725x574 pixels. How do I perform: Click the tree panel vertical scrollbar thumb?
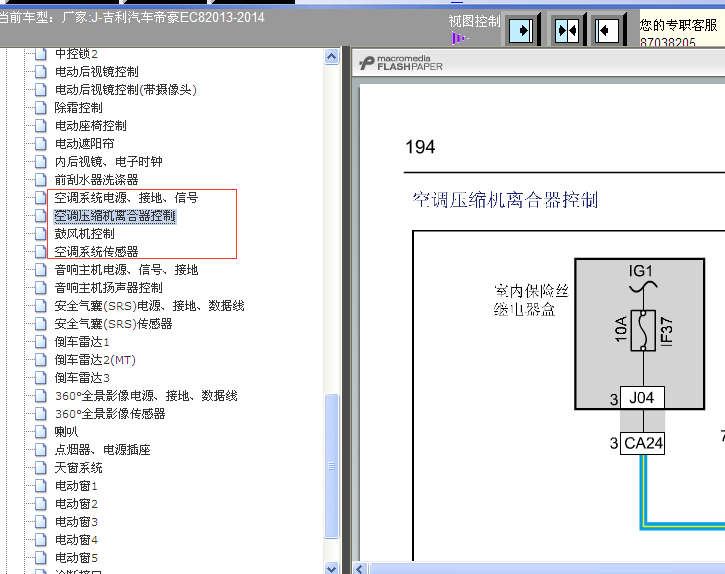pyautogui.click(x=332, y=466)
